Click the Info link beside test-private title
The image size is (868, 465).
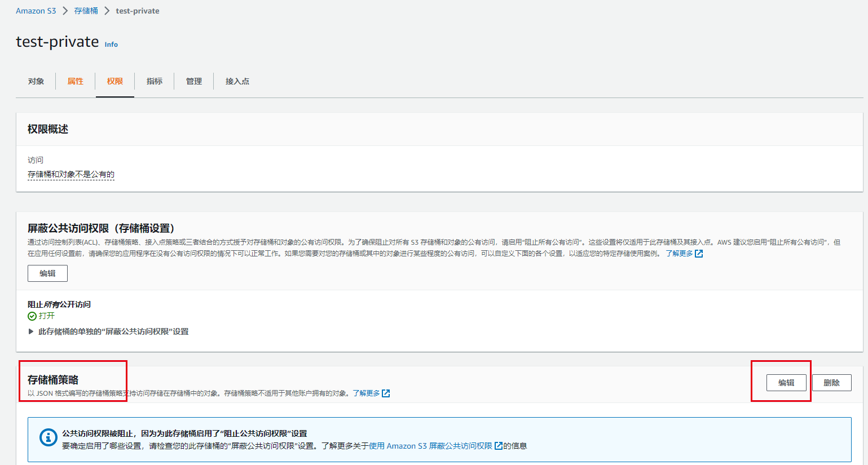pos(111,45)
